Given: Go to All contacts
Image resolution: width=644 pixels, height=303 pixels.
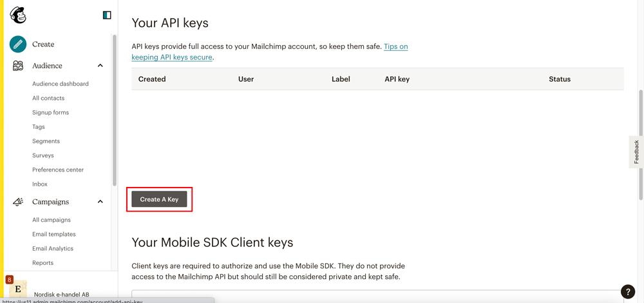Looking at the screenshot, I should [48, 98].
